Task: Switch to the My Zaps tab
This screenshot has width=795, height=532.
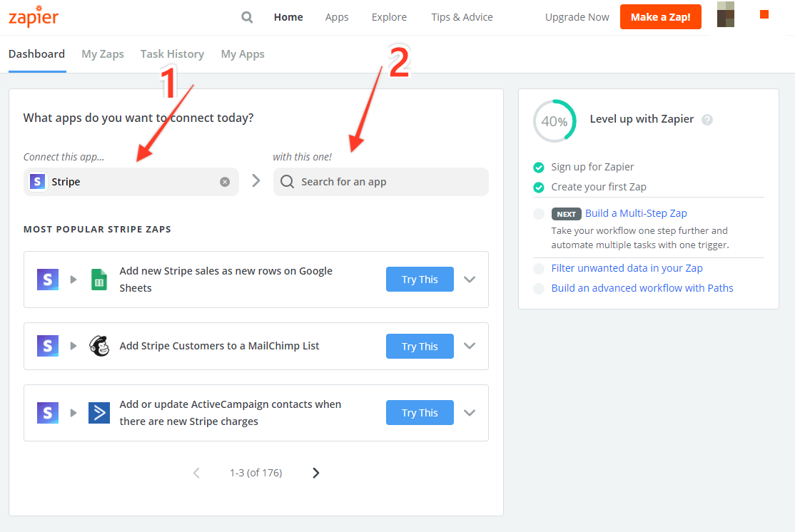Action: click(102, 53)
